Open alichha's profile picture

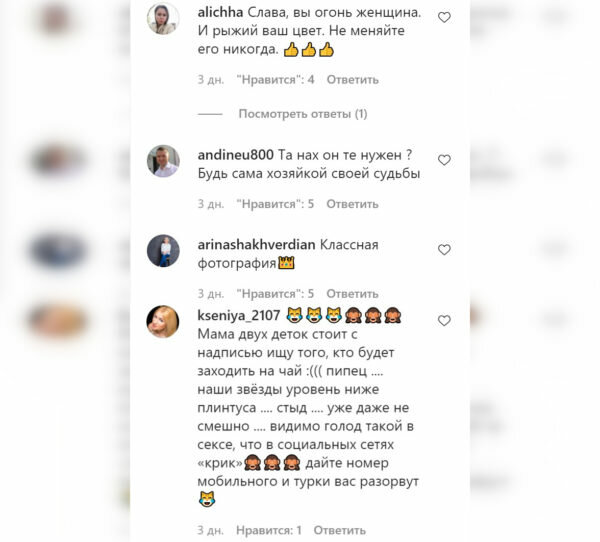(x=163, y=18)
